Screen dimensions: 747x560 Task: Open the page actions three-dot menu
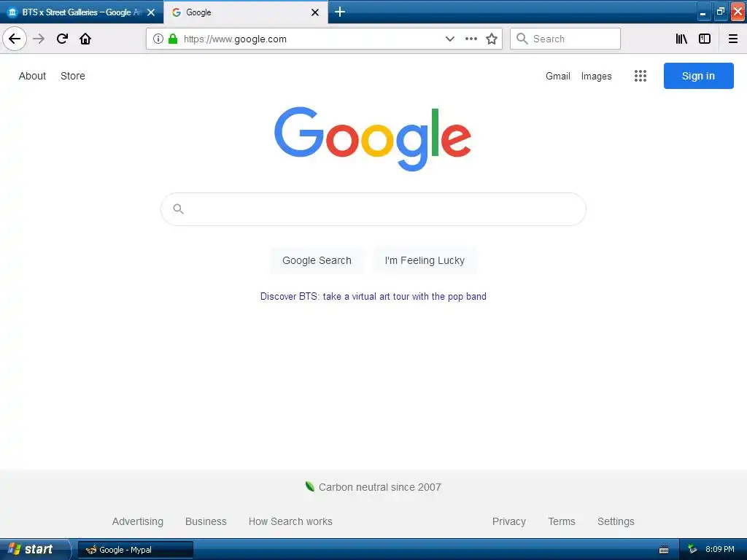pyautogui.click(x=471, y=39)
